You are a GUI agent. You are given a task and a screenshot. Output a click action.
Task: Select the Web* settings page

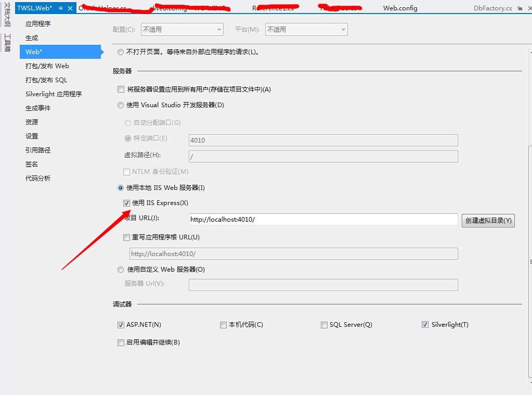(x=60, y=52)
